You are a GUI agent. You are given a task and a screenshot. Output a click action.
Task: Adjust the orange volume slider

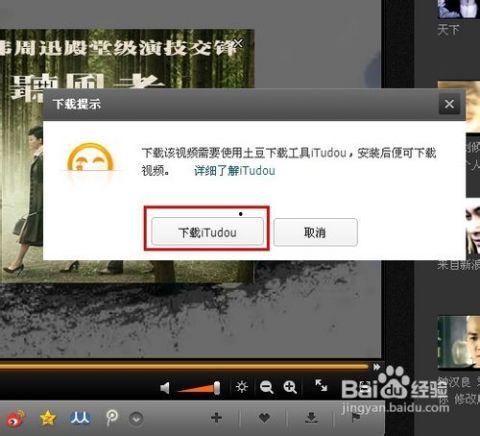(199, 388)
